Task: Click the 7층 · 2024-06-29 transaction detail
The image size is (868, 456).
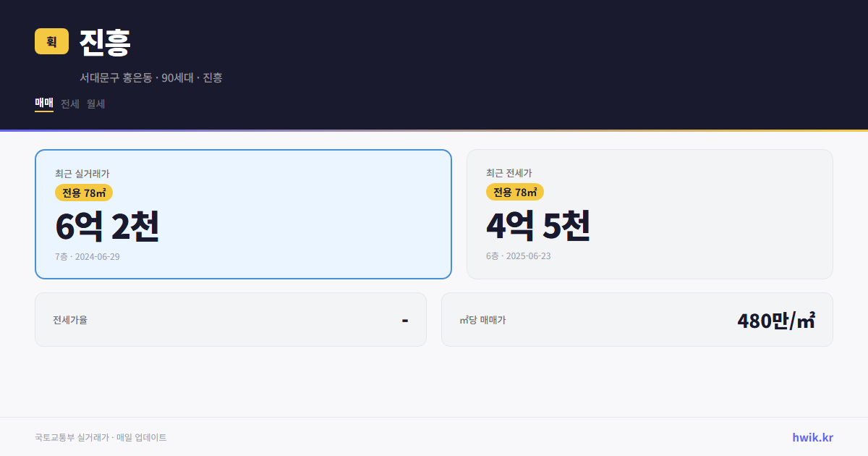Action: coord(87,256)
